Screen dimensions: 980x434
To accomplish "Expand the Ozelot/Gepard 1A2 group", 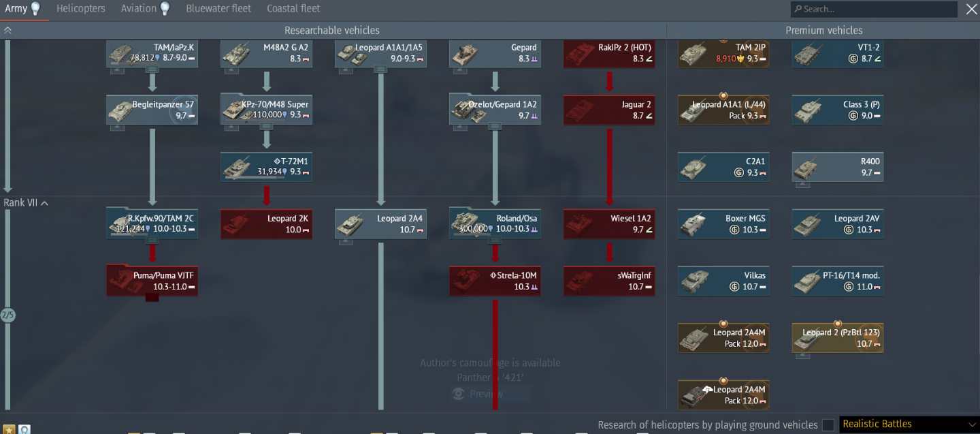I will (x=495, y=127).
